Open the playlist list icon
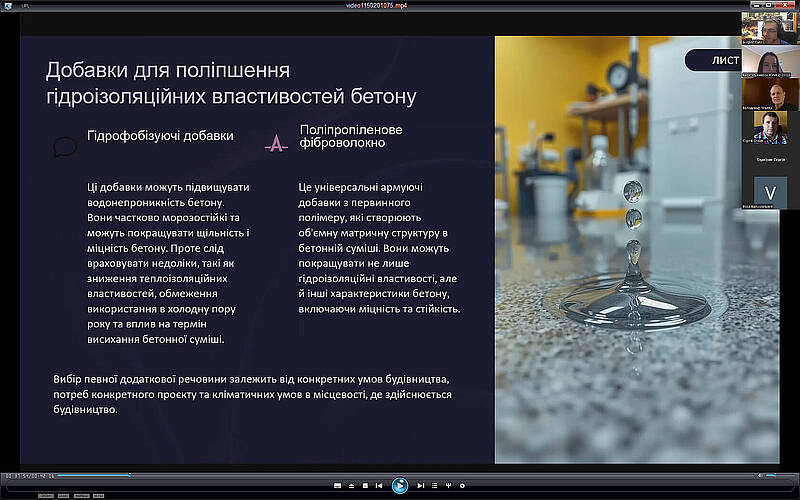 (x=434, y=486)
